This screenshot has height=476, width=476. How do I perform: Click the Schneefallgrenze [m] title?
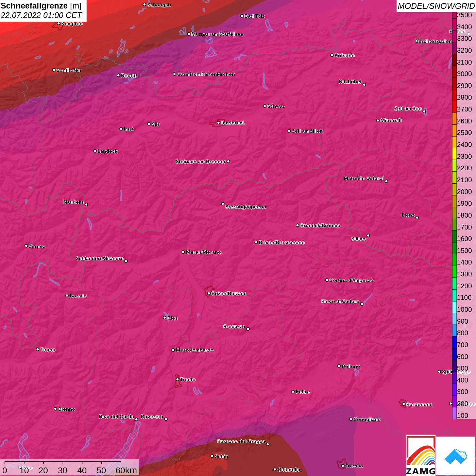(41, 6)
